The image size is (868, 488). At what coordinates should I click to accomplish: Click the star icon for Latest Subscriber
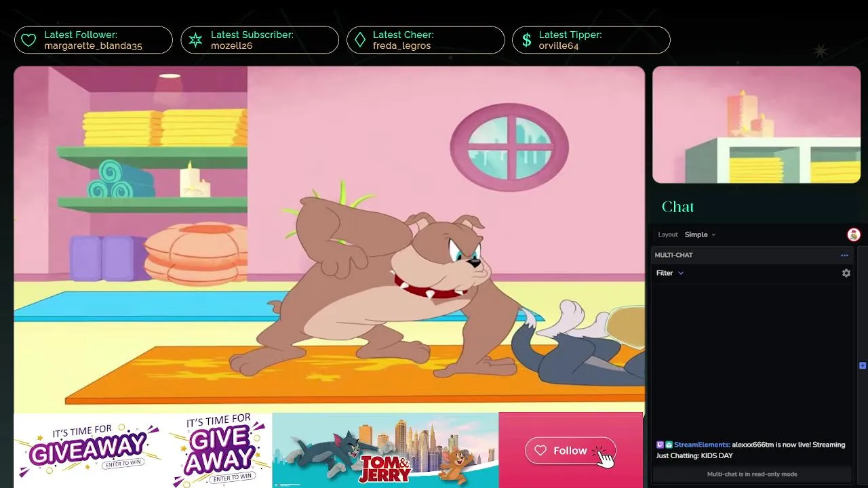195,40
